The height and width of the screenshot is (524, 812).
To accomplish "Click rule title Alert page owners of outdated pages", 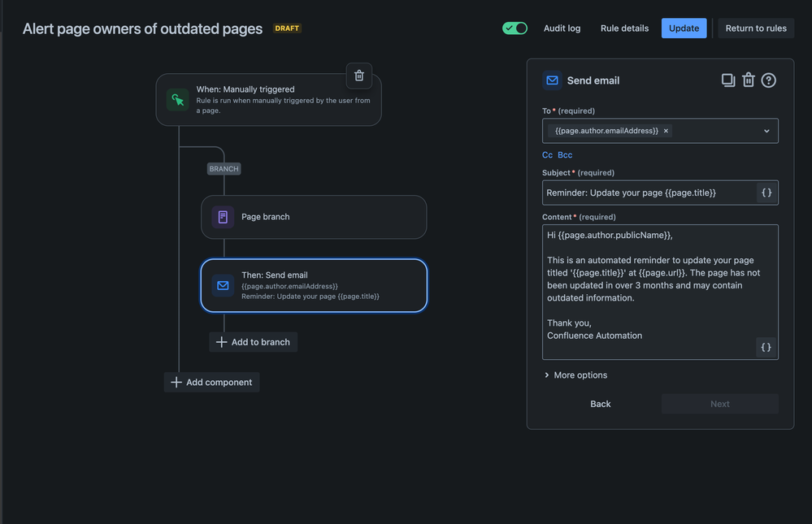I will pos(142,28).
